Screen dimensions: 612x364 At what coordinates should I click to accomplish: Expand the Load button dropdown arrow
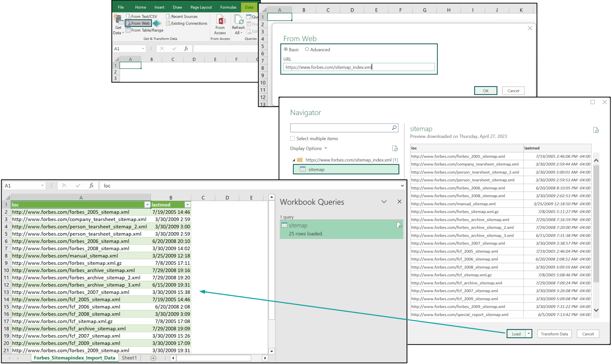click(x=528, y=334)
